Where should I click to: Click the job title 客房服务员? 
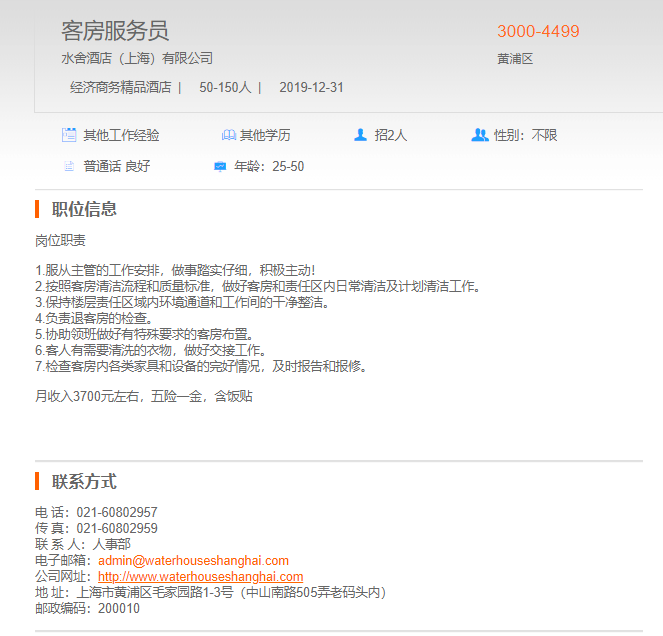click(115, 31)
